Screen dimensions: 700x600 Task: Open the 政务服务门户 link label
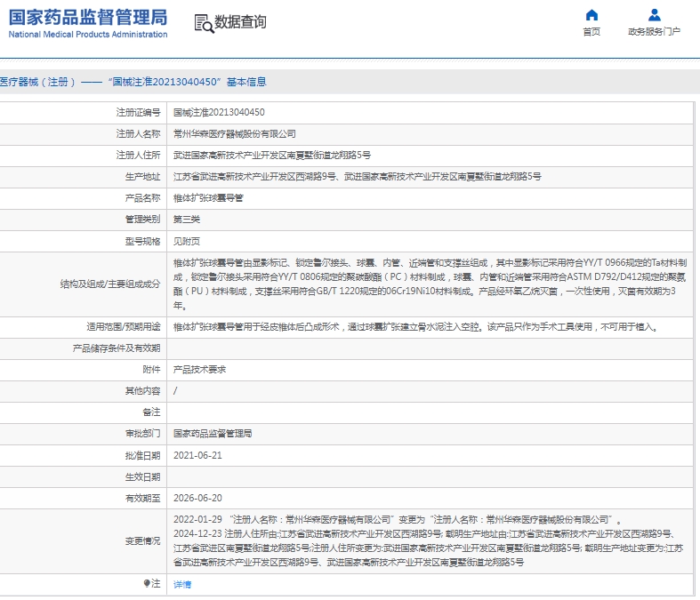pyautogui.click(x=655, y=32)
